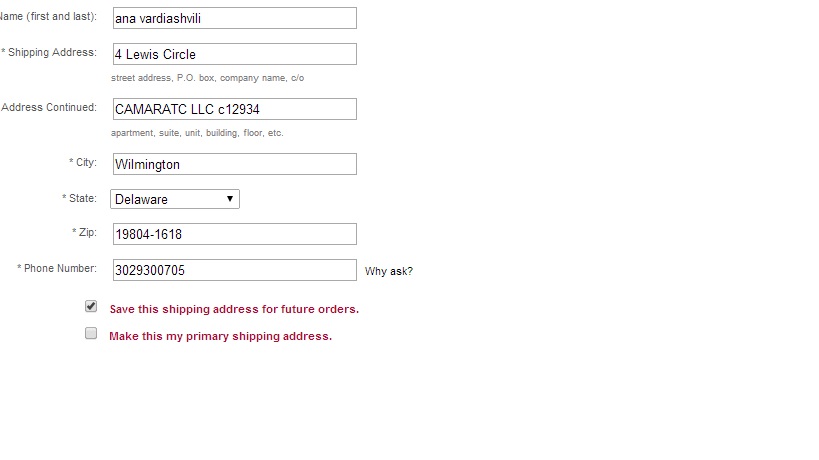Viewport: 819px width, 460px height.
Task: Enable the primary shipping address checkbox
Action: (91, 334)
